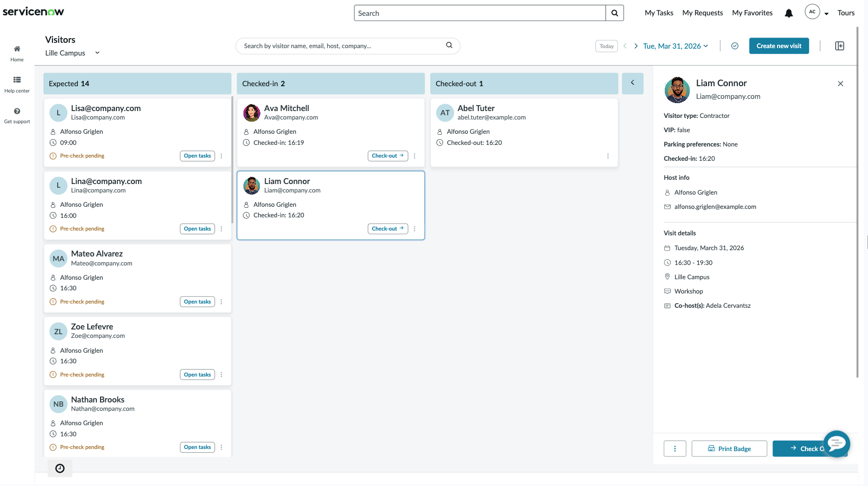Click Pre-check pending on Zoe Lefevre card
The width and height of the screenshot is (868, 486).
pyautogui.click(x=82, y=375)
